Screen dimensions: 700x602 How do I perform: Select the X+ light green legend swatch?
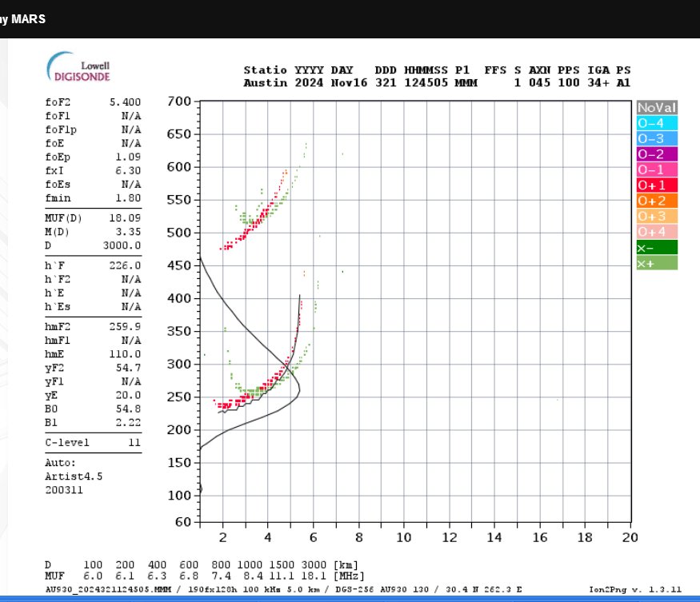pyautogui.click(x=657, y=263)
